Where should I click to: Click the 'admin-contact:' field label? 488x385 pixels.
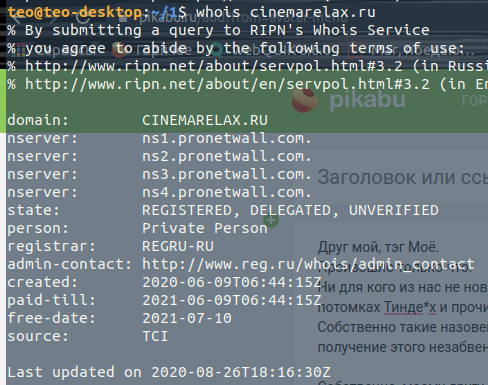point(70,264)
